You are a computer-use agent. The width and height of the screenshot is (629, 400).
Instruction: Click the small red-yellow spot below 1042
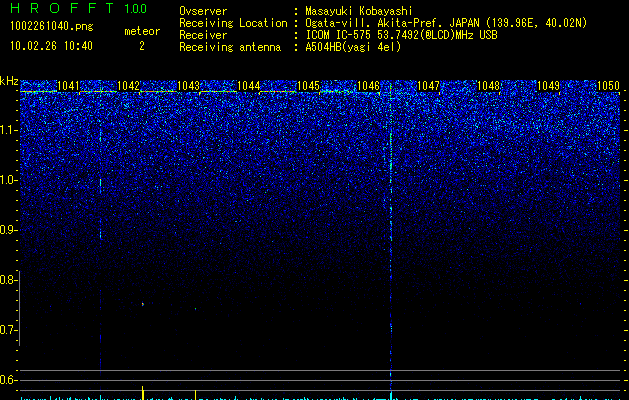pyautogui.click(x=142, y=304)
